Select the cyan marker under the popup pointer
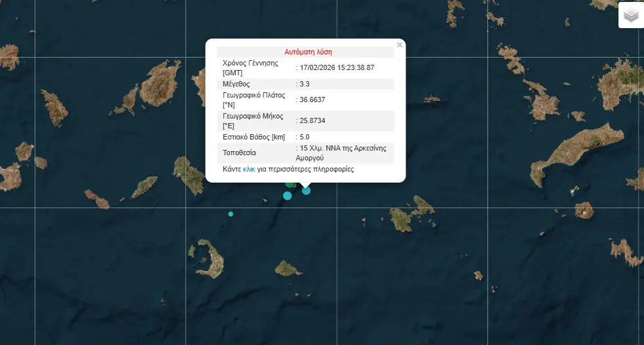The height and width of the screenshot is (345, 644). pos(306,191)
